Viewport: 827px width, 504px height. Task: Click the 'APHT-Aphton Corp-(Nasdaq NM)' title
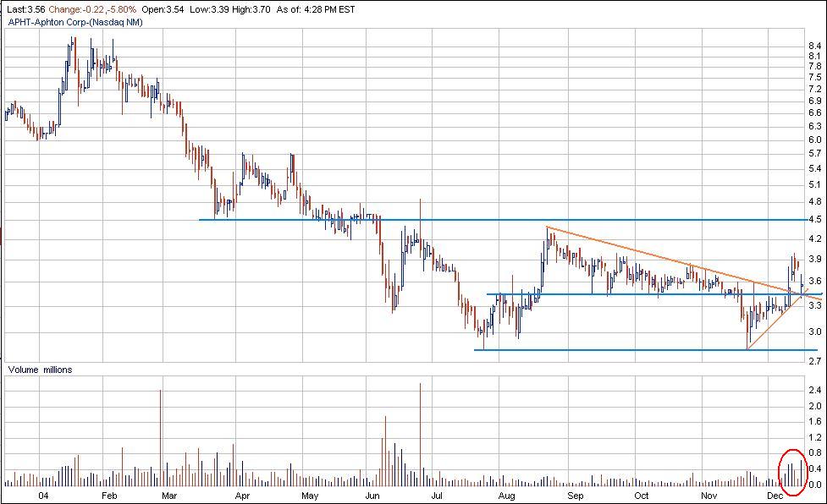point(74,22)
